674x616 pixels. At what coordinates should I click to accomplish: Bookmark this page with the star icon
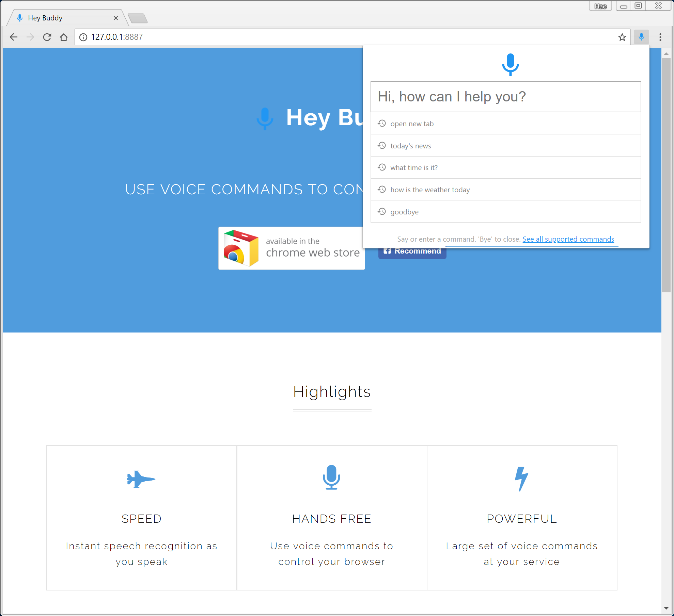click(x=622, y=37)
